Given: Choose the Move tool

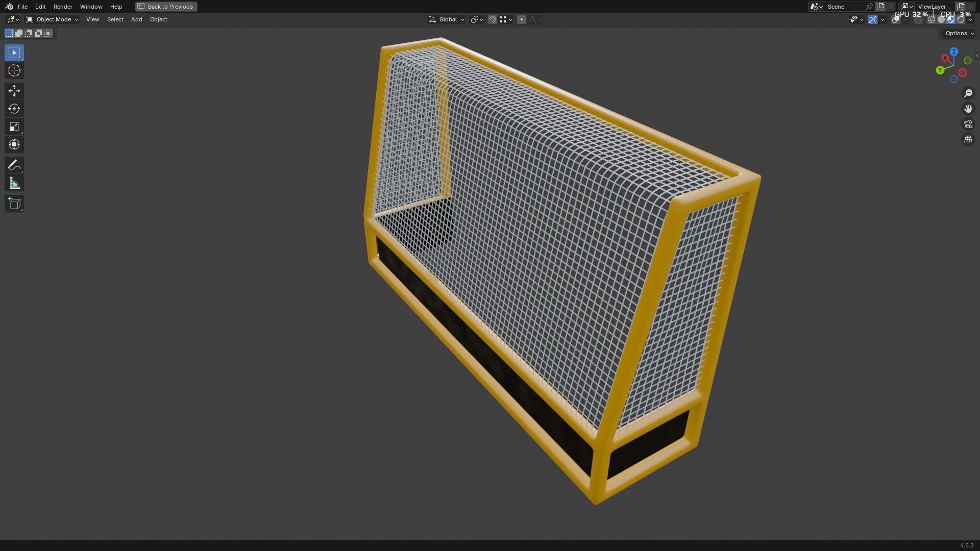Looking at the screenshot, I should click(x=14, y=91).
